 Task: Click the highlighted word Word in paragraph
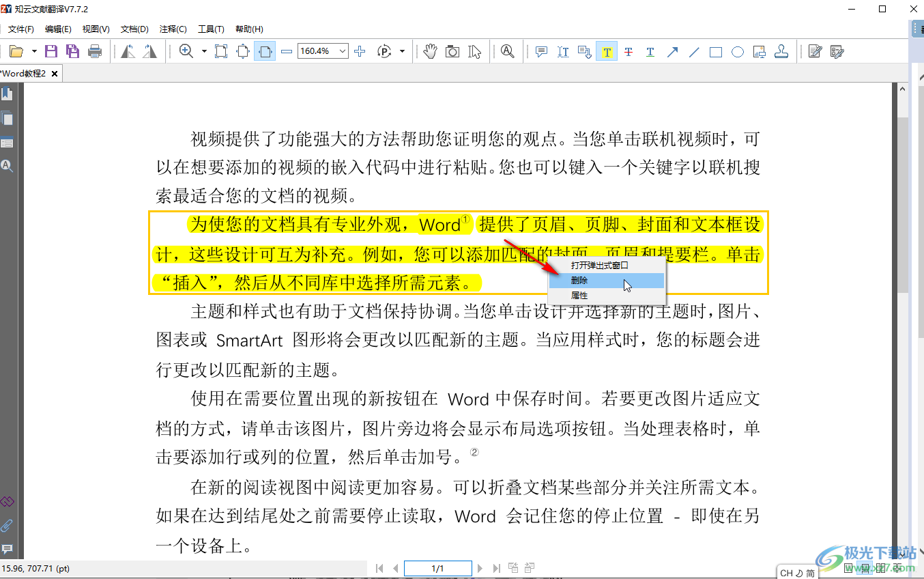439,225
